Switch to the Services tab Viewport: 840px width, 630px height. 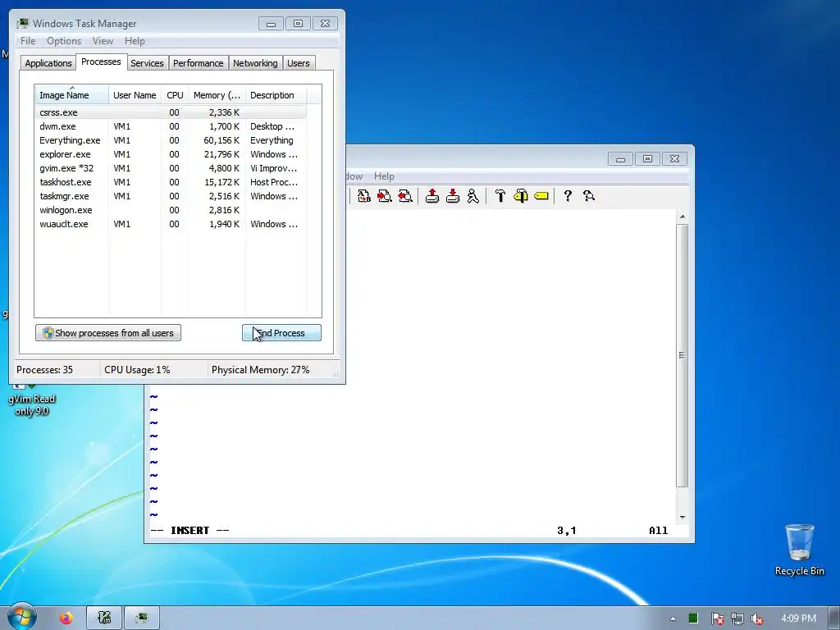point(147,63)
